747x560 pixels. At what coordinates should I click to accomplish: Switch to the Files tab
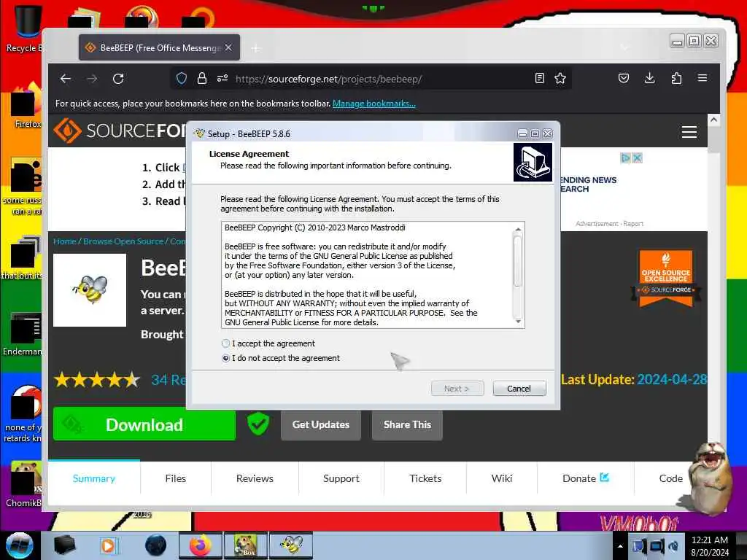[x=176, y=478]
